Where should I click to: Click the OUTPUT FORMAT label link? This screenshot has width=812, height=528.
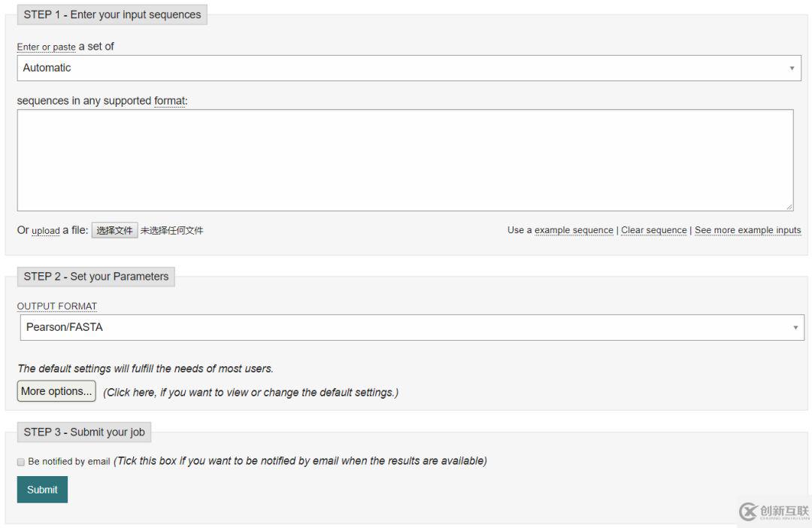point(57,306)
